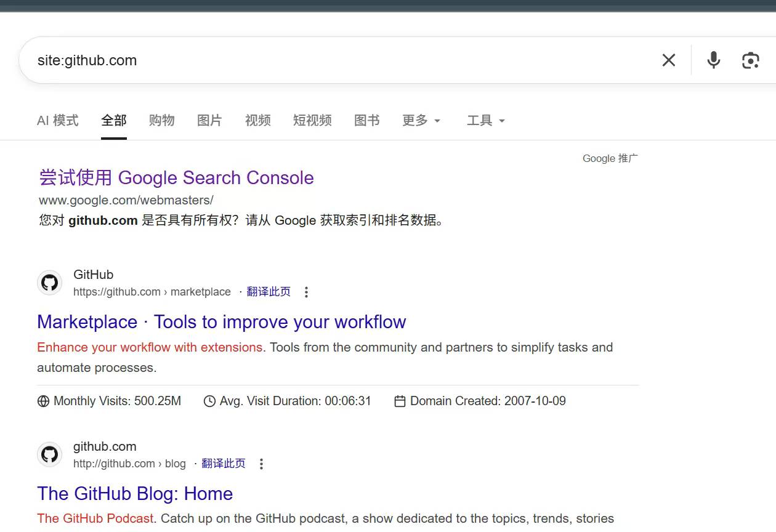Open The GitHub Blog: Home result
The height and width of the screenshot is (532, 776).
[x=135, y=493]
